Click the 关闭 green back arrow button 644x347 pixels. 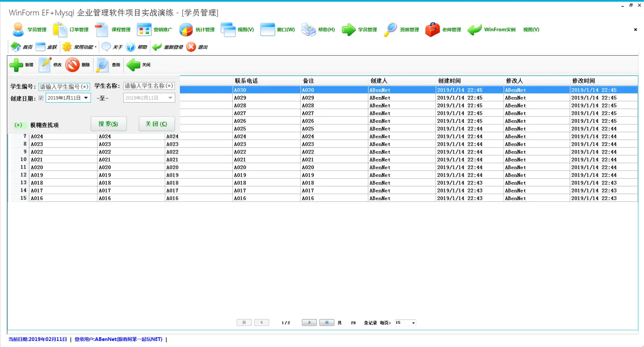139,65
